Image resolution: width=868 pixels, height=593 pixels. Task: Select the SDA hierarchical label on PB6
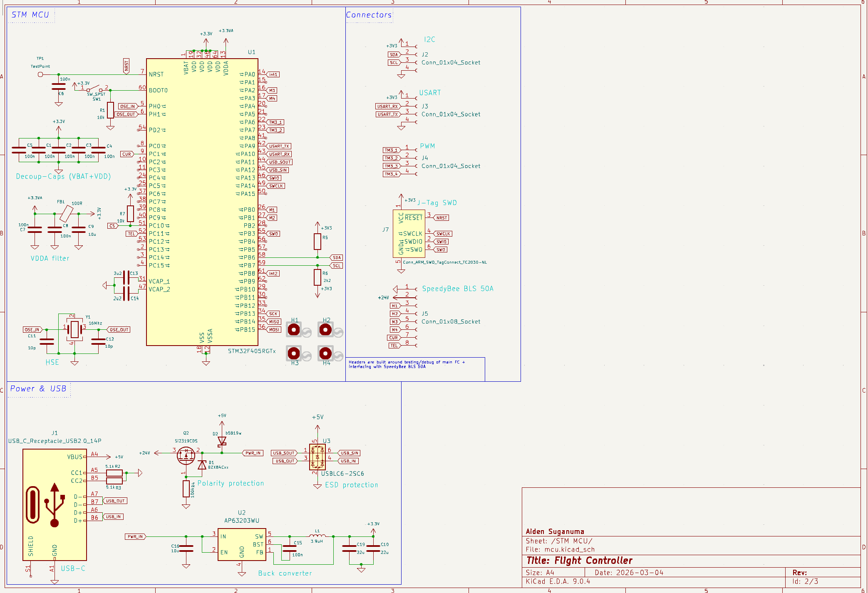(337, 257)
